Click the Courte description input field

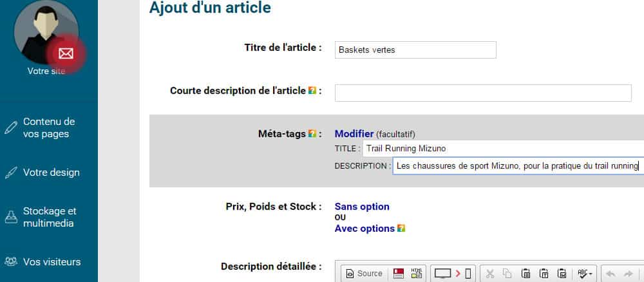pyautogui.click(x=483, y=93)
